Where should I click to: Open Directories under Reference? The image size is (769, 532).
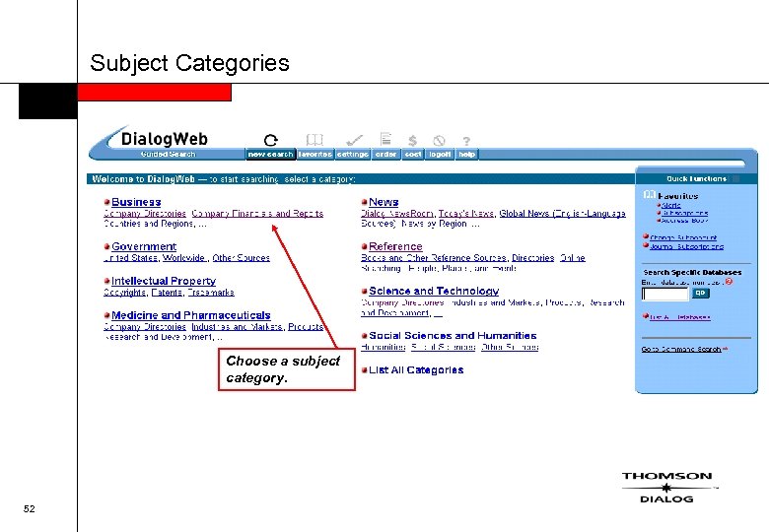pos(532,258)
